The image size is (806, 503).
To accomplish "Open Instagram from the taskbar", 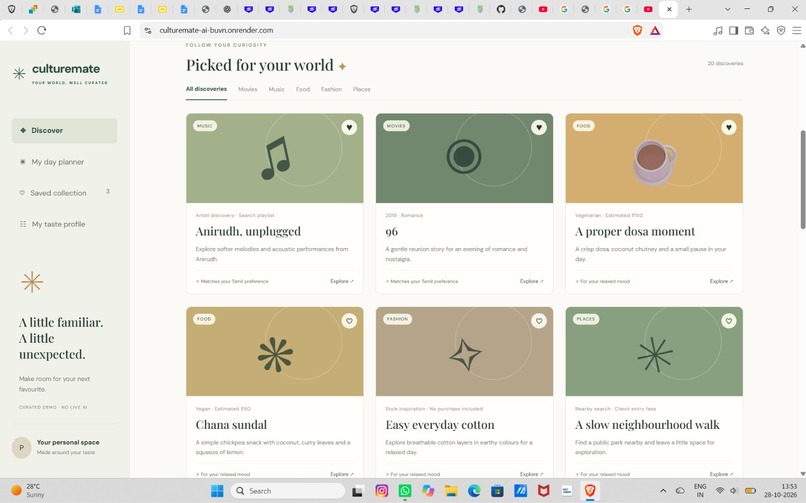I will coord(381,491).
